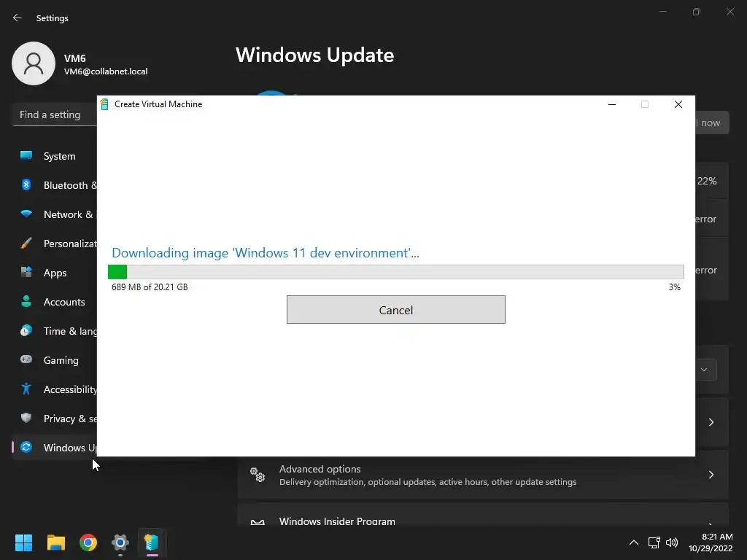Viewport: 747px width, 560px height.
Task: Open System settings in the sidebar
Action: (54, 156)
